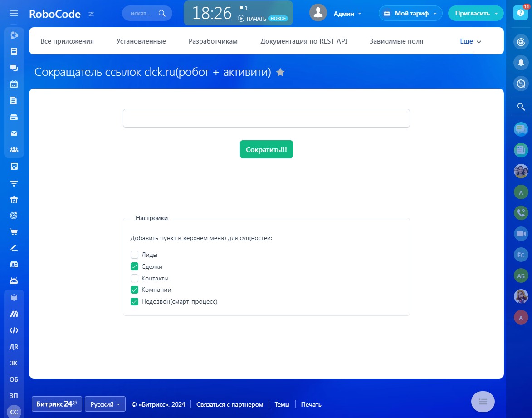Open e-signature pen icon in sidebar
The height and width of the screenshot is (418, 532).
point(14,248)
